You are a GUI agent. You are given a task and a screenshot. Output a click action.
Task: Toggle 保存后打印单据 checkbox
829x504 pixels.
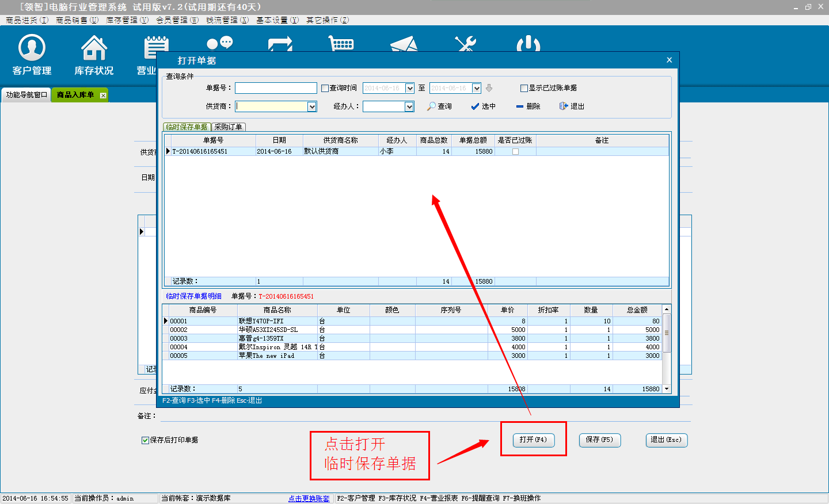pos(146,440)
